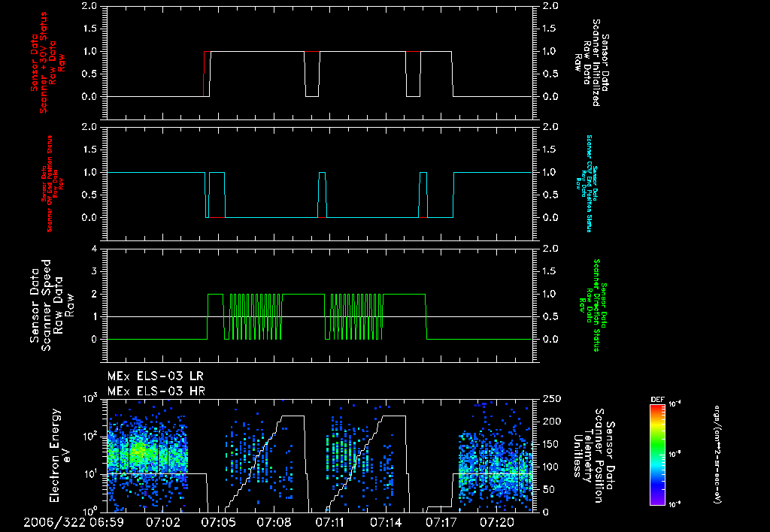Click the "2006/322 06:59" time label
770x532 pixels.
point(74,522)
